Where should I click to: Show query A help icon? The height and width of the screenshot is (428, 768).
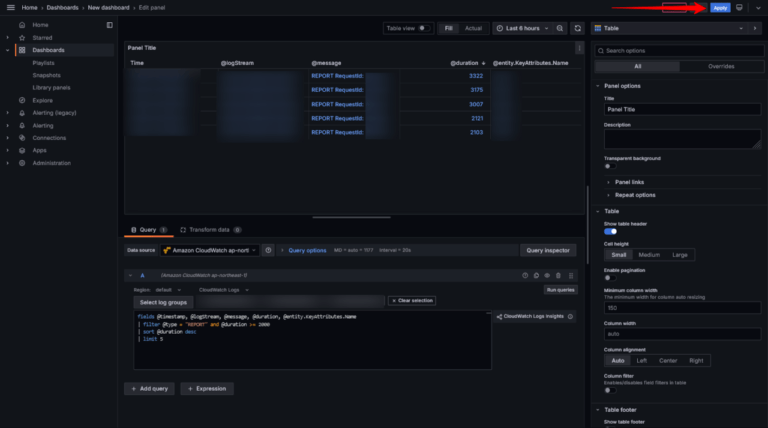(x=525, y=276)
